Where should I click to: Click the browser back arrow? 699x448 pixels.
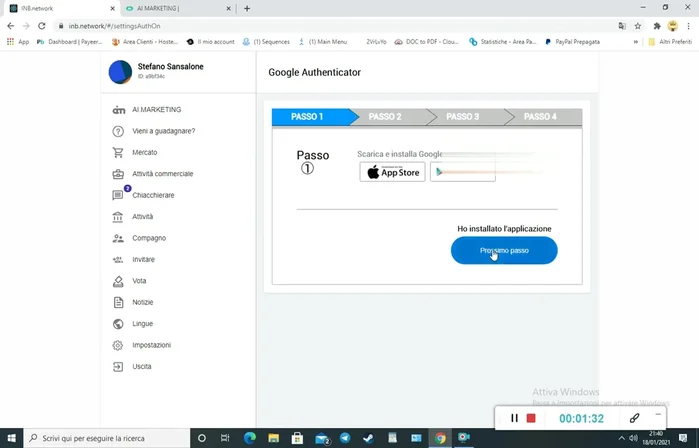click(x=11, y=26)
